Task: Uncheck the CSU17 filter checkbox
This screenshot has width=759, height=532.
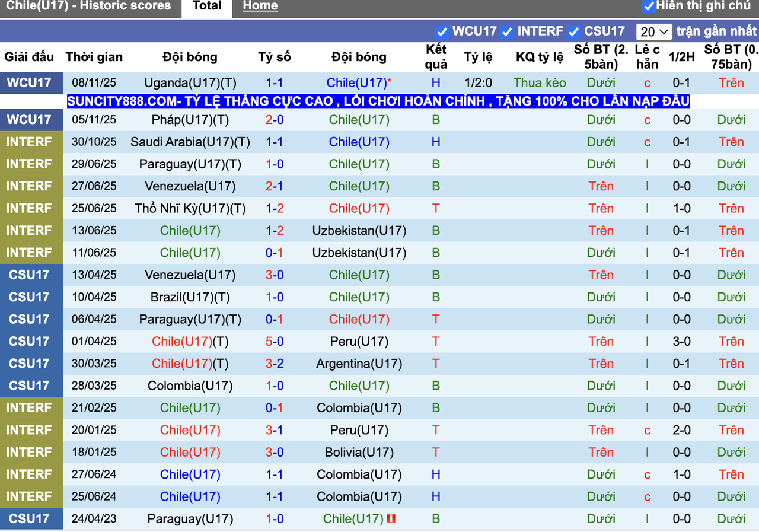Action: tap(573, 31)
